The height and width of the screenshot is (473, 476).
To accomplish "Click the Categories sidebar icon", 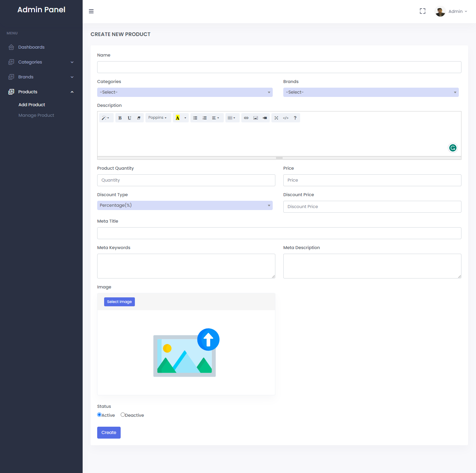I will click(11, 62).
